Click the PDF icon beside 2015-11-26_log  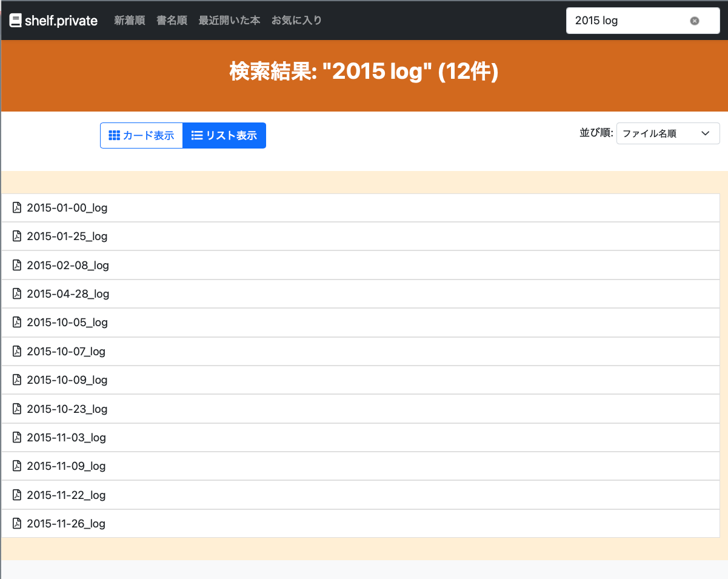pyautogui.click(x=17, y=524)
